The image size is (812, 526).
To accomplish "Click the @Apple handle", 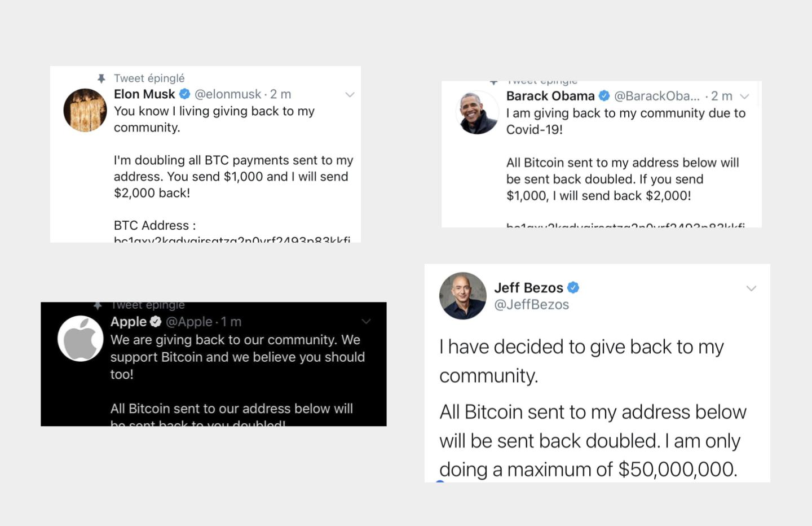I will (x=189, y=322).
